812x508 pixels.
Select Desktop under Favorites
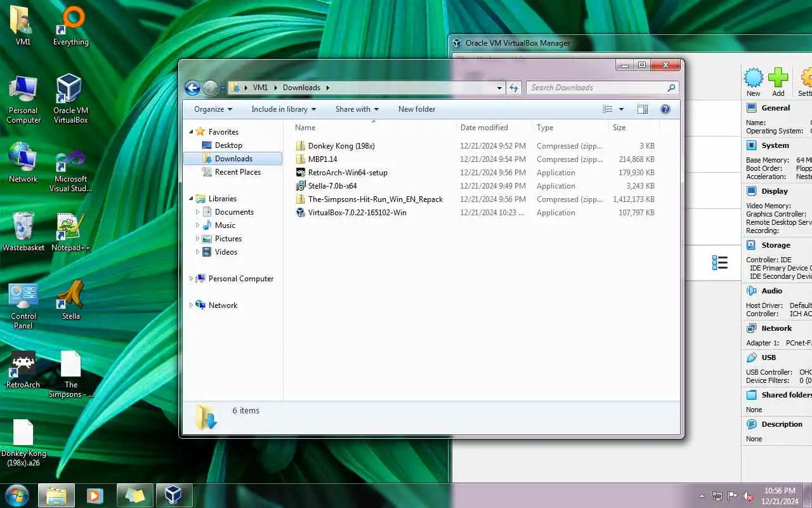click(x=228, y=145)
